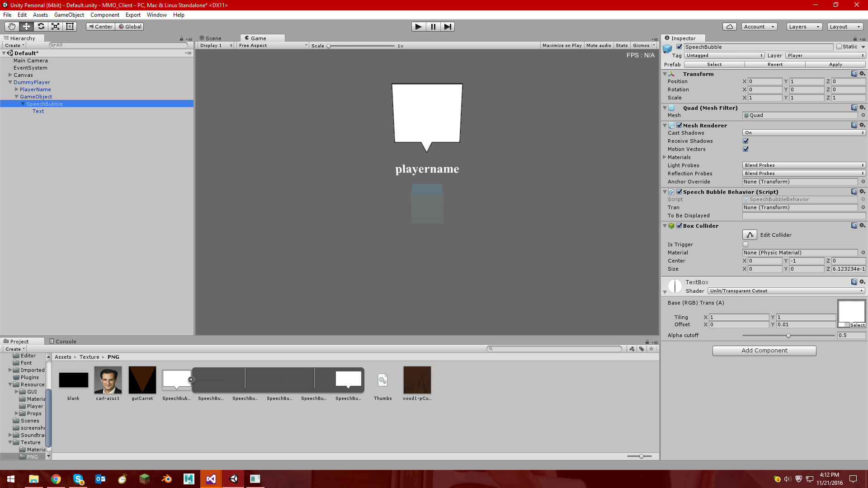Enable the Is Trigger checkbox
The image size is (868, 488).
[745, 244]
